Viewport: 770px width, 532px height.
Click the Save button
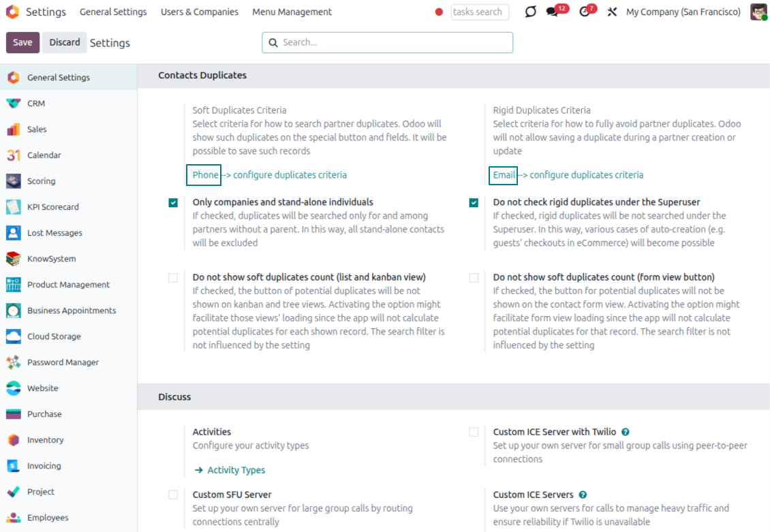coord(22,42)
